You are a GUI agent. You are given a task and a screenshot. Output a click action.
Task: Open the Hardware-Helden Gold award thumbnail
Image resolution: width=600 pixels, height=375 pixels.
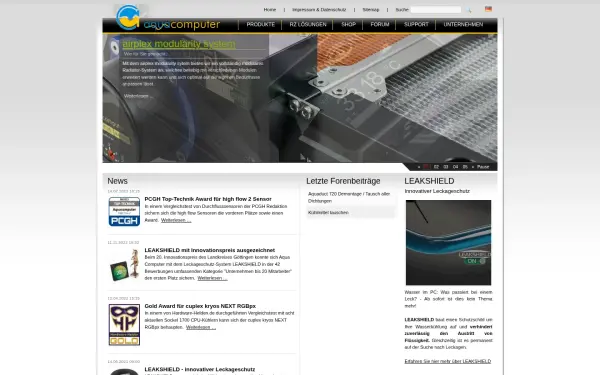point(124,325)
